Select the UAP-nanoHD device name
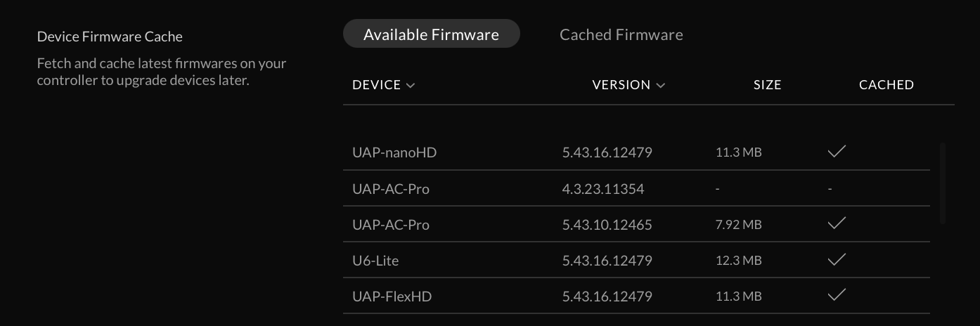Viewport: 980px width, 326px height. point(394,152)
